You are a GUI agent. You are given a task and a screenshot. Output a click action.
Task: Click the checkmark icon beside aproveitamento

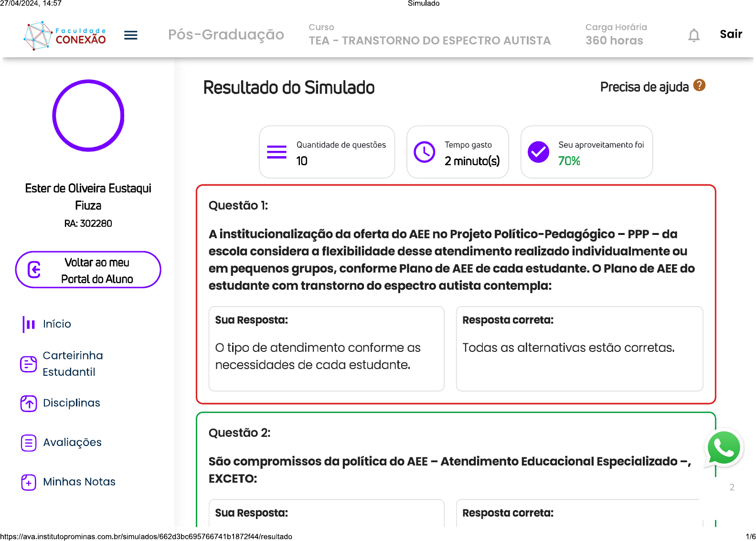click(x=538, y=152)
